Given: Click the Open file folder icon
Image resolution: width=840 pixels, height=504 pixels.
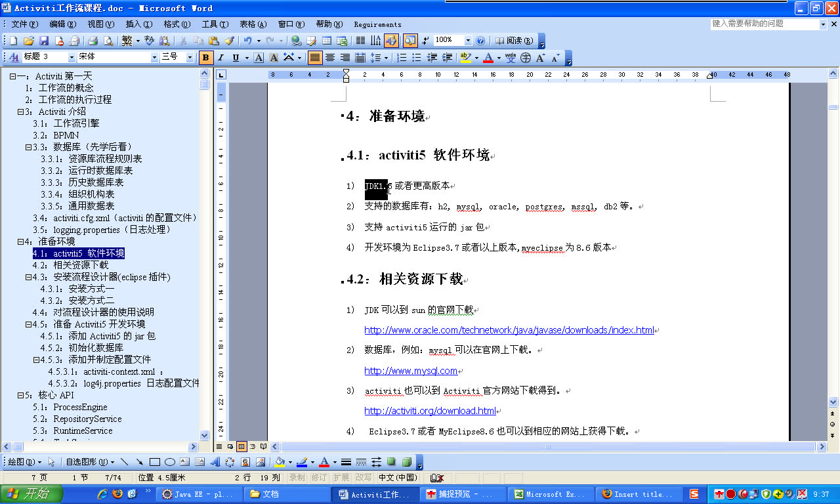Looking at the screenshot, I should click(x=29, y=41).
